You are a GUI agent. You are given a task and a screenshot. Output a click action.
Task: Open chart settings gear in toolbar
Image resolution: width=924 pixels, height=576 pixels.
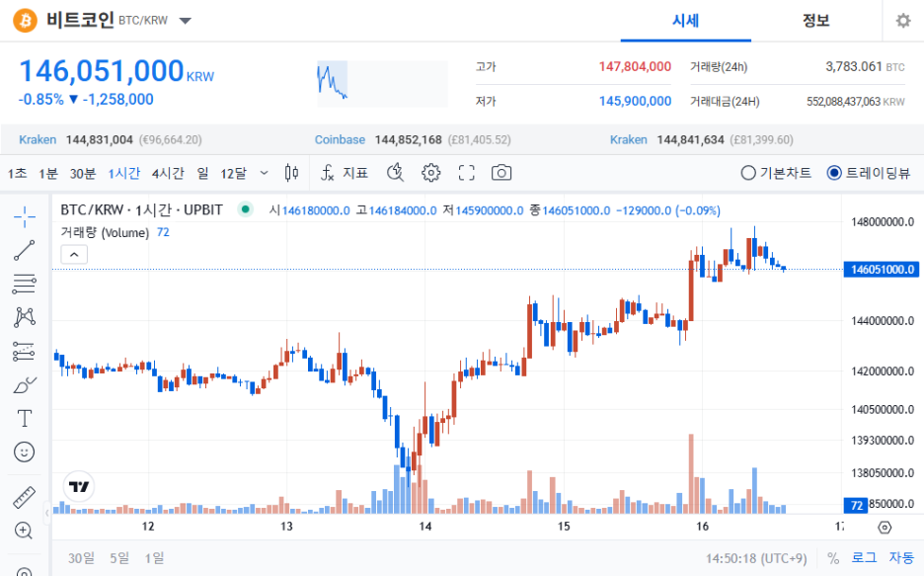[x=430, y=173]
